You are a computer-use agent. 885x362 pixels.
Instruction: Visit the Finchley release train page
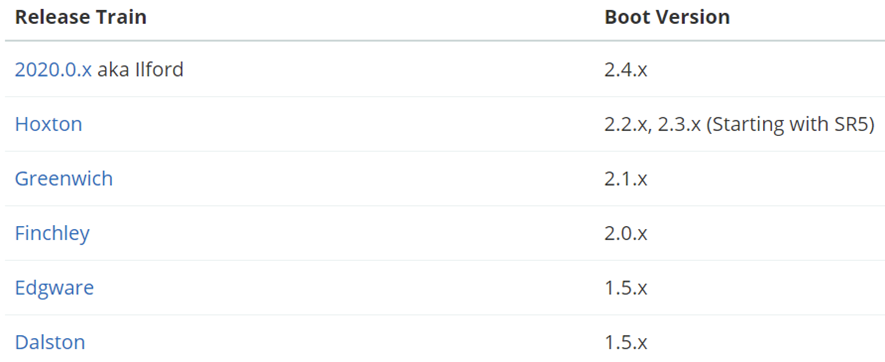[x=52, y=233]
